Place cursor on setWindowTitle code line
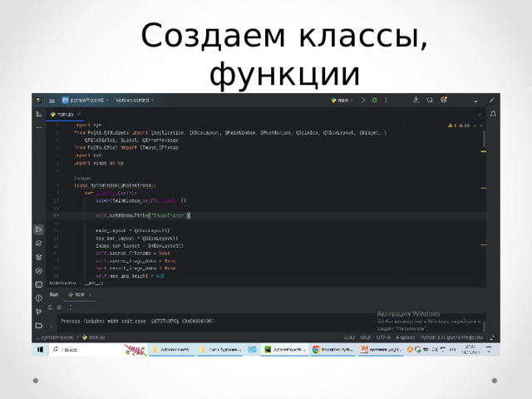 click(143, 215)
